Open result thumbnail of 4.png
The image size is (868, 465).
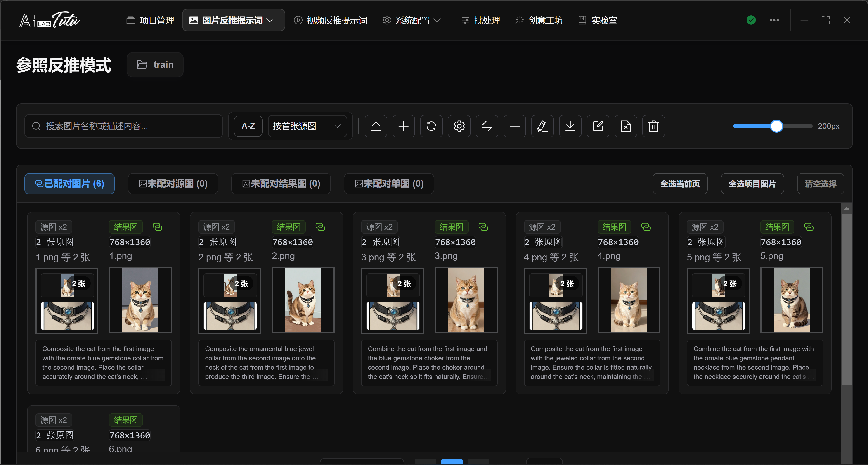point(629,300)
